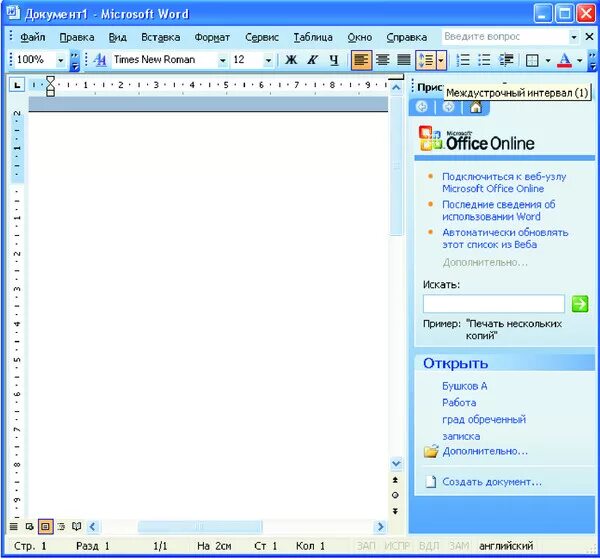Apply bulleted list

[484, 60]
